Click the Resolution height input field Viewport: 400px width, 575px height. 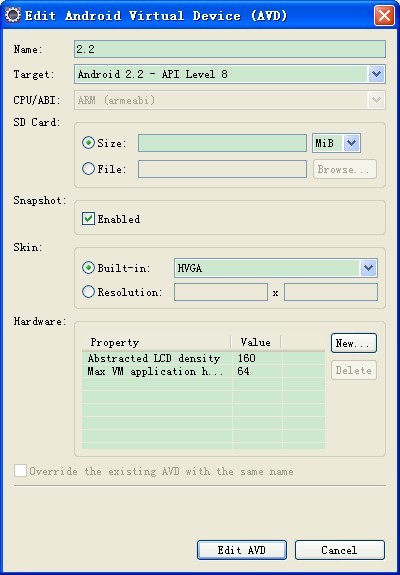coord(331,292)
